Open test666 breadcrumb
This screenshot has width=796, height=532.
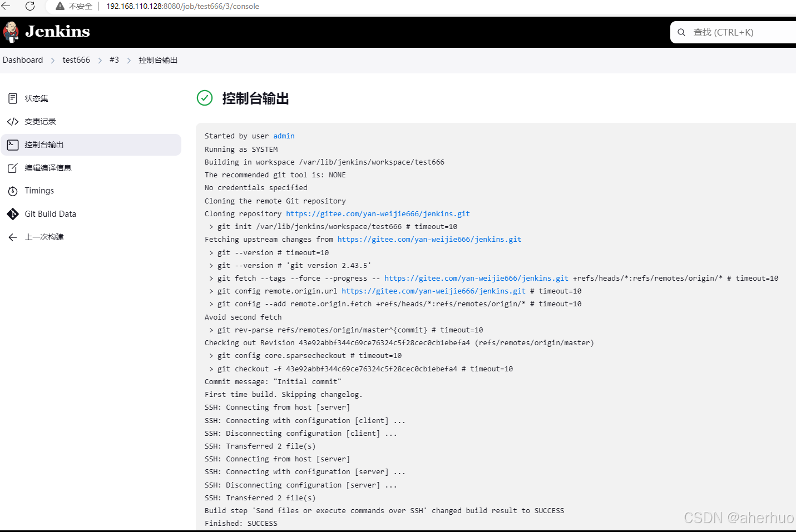click(x=76, y=60)
